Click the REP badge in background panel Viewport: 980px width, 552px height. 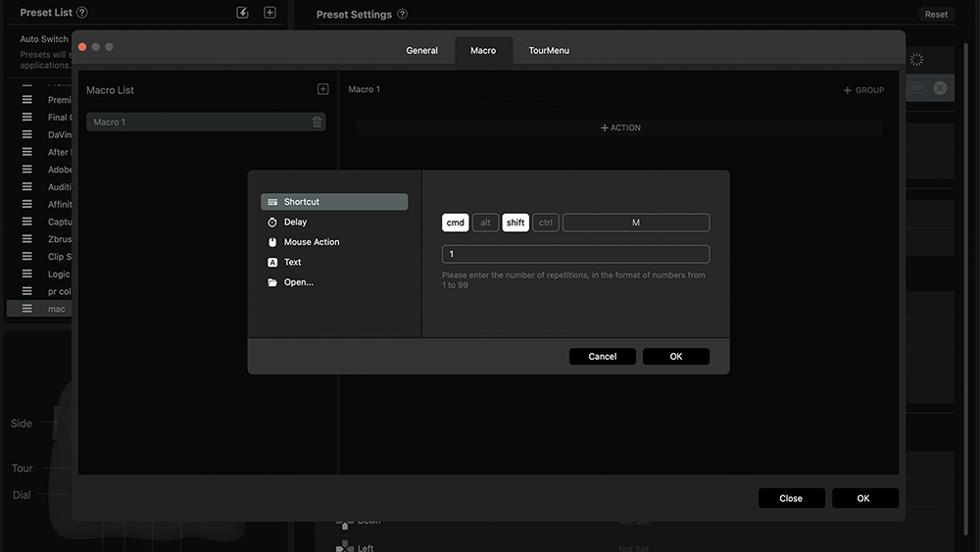916,88
